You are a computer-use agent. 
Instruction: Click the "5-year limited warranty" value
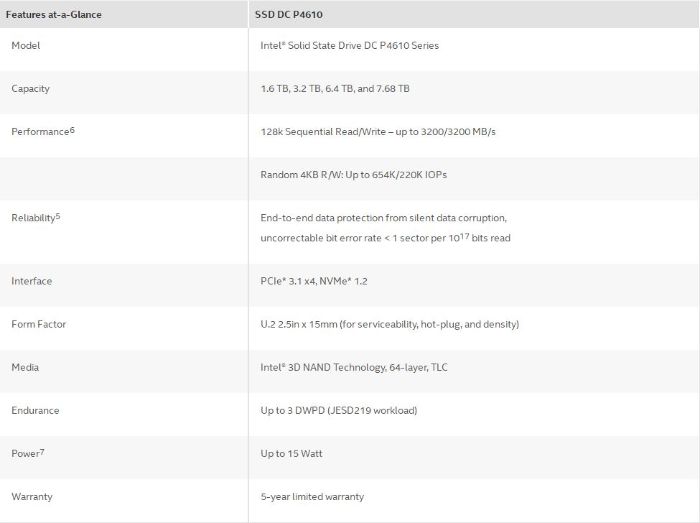pyautogui.click(x=312, y=496)
